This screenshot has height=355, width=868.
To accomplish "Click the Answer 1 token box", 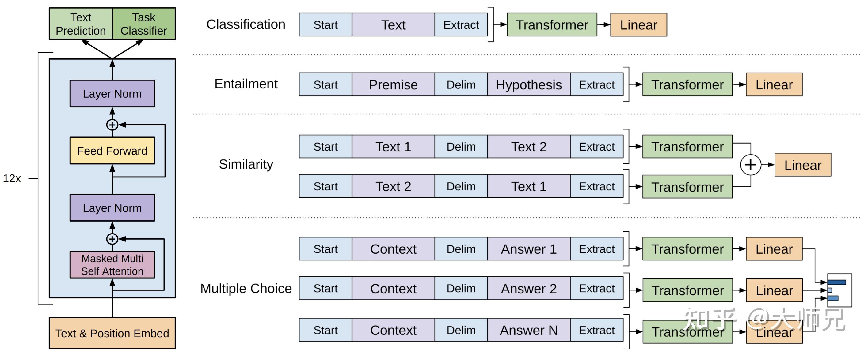I will click(x=529, y=249).
